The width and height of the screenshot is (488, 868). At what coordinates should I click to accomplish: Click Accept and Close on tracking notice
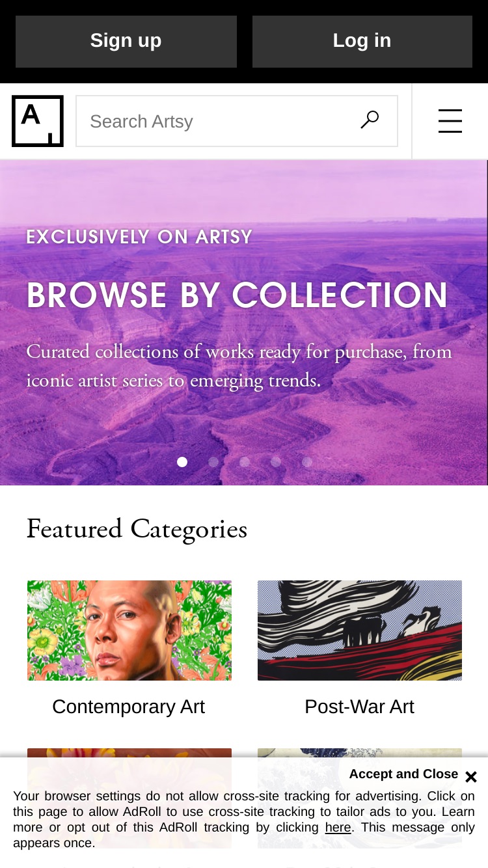403,774
